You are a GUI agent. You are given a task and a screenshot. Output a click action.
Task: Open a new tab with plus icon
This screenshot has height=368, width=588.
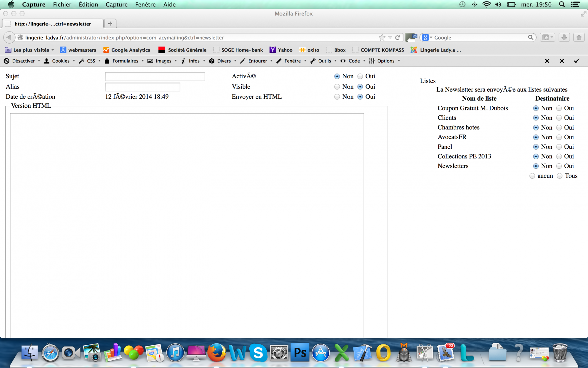pos(110,24)
